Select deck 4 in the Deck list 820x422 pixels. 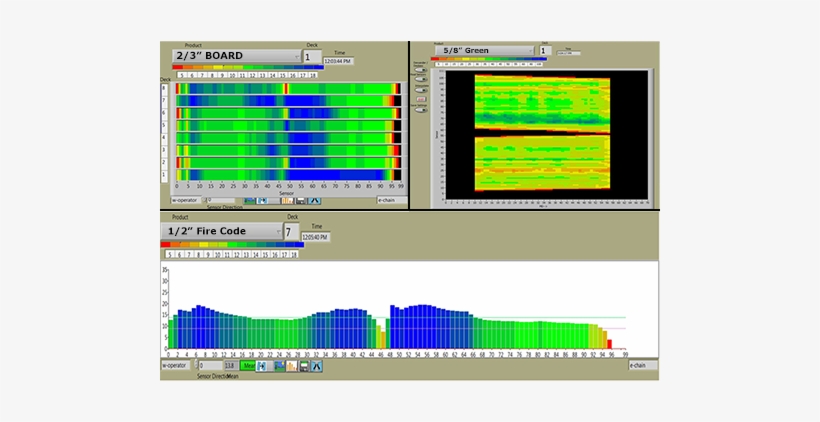click(164, 138)
